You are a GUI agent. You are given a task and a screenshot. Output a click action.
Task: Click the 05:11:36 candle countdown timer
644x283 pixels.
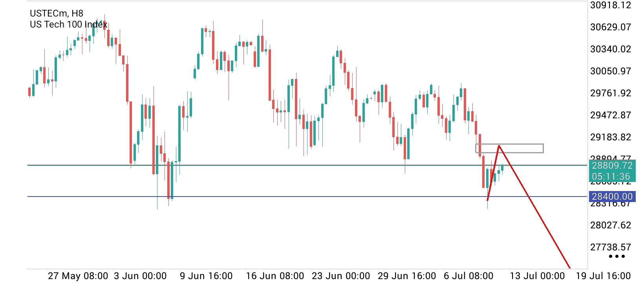click(611, 176)
